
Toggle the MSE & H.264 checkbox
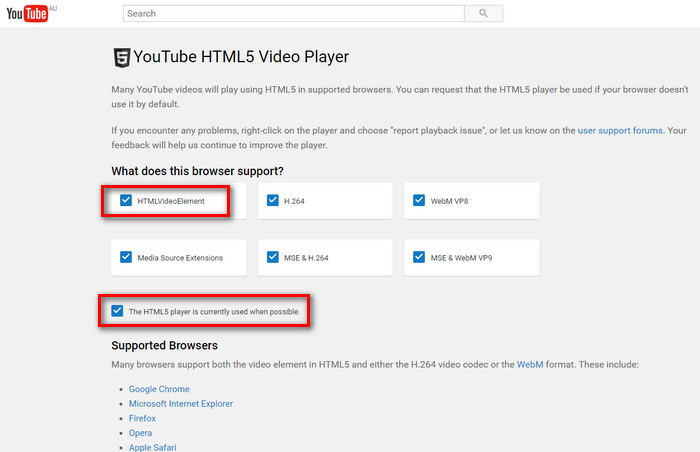272,257
